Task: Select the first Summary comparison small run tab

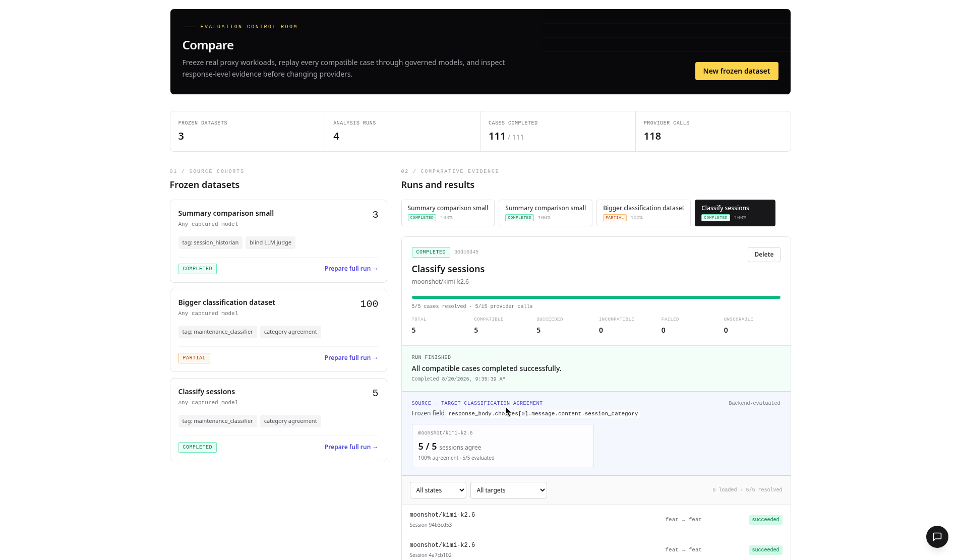Action: (x=448, y=213)
